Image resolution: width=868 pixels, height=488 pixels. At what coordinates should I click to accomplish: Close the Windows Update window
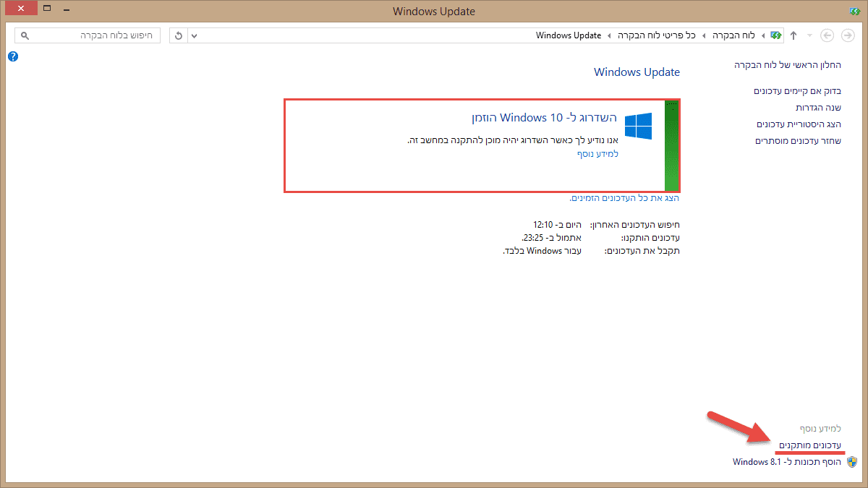pos(21,9)
